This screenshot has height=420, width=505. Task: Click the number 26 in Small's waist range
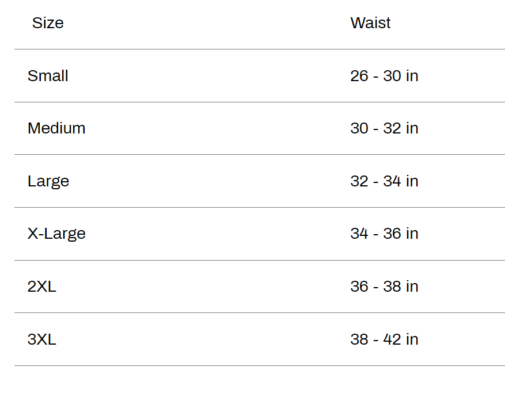[359, 76]
